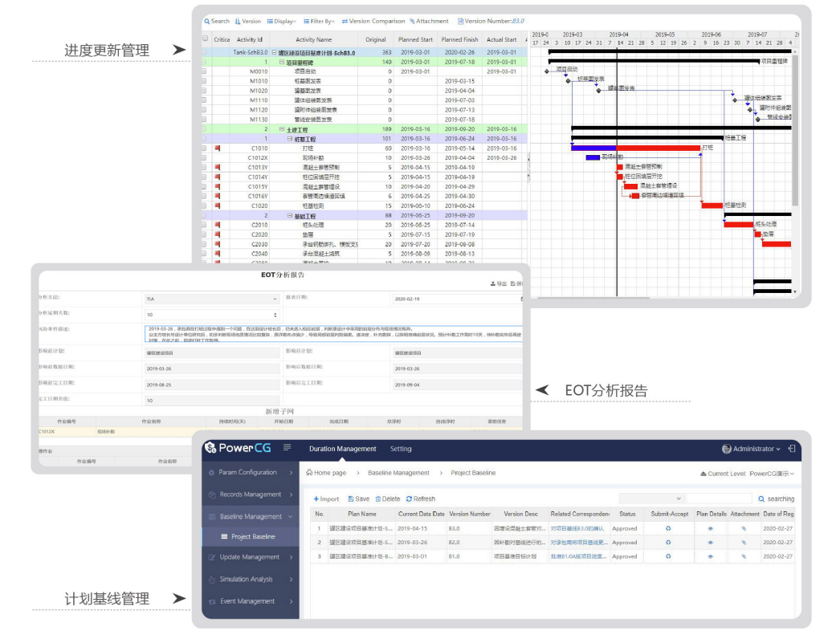Collapse the 项目里程碑 group node

[x=282, y=62]
